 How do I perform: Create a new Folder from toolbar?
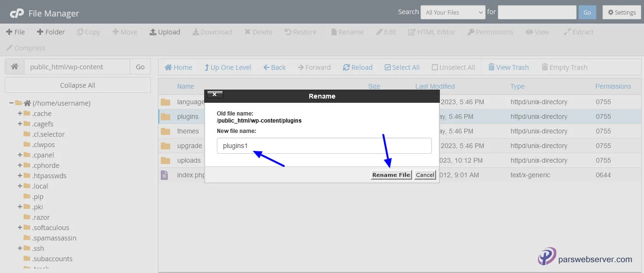click(49, 32)
